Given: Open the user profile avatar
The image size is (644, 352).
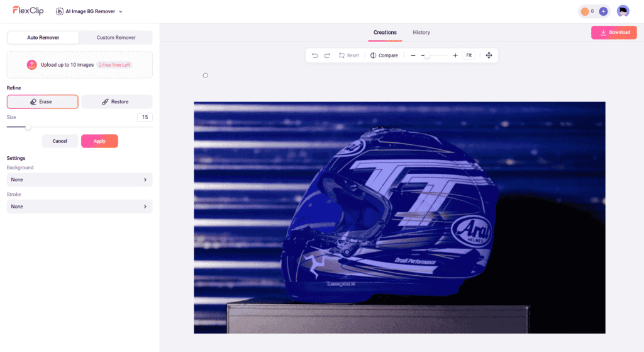Looking at the screenshot, I should tap(623, 11).
